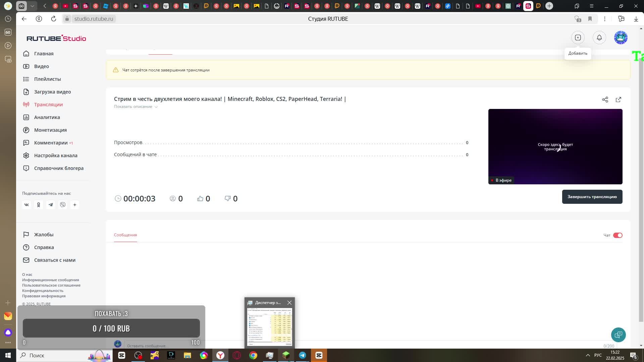Open the notifications bell
Viewport: 644px width, 362px height.
[599, 38]
